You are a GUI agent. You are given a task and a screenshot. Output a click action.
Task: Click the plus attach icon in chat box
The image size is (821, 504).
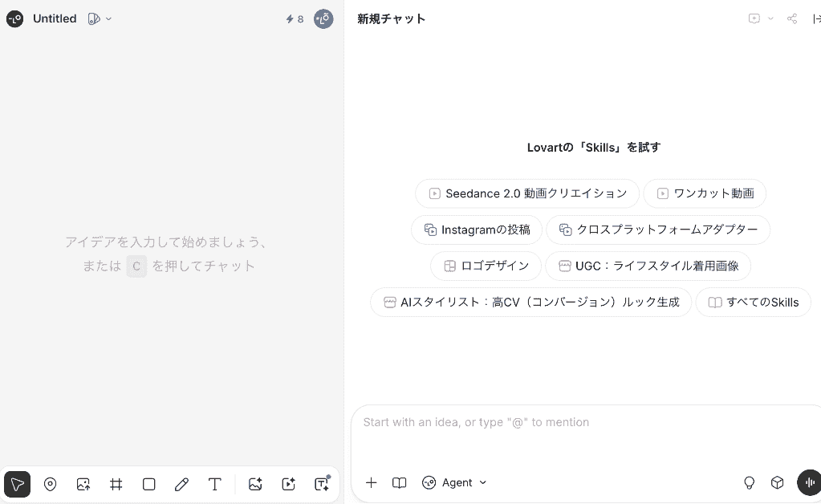(x=372, y=482)
